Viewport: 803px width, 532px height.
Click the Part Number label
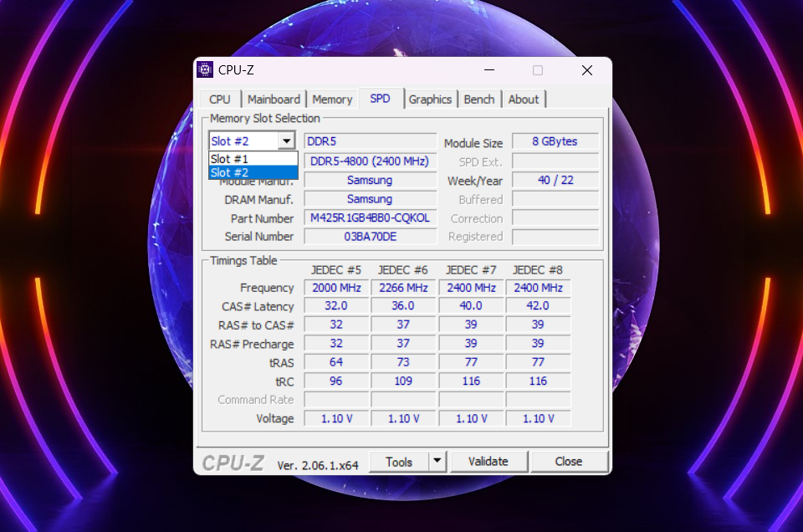point(262,218)
